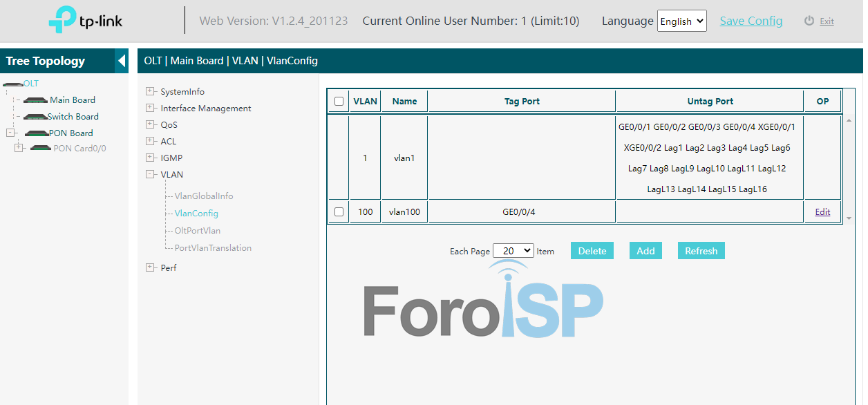
Task: Click the tp-link logo icon
Action: [x=64, y=21]
